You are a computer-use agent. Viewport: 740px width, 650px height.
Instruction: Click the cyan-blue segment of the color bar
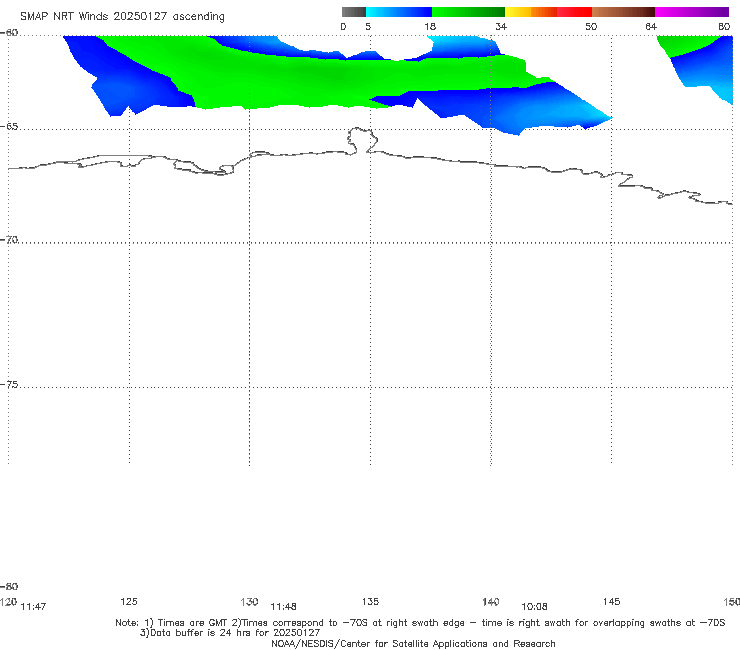(x=399, y=12)
